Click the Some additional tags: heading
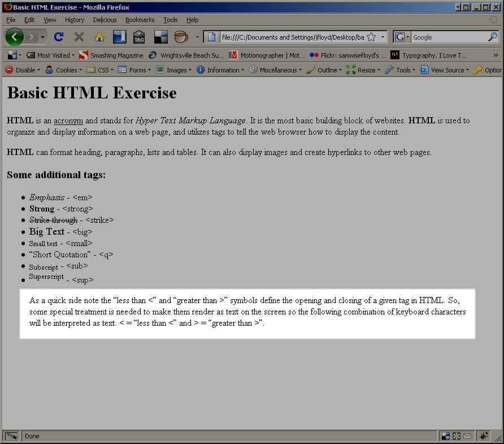This screenshot has height=444, width=504. click(x=57, y=175)
